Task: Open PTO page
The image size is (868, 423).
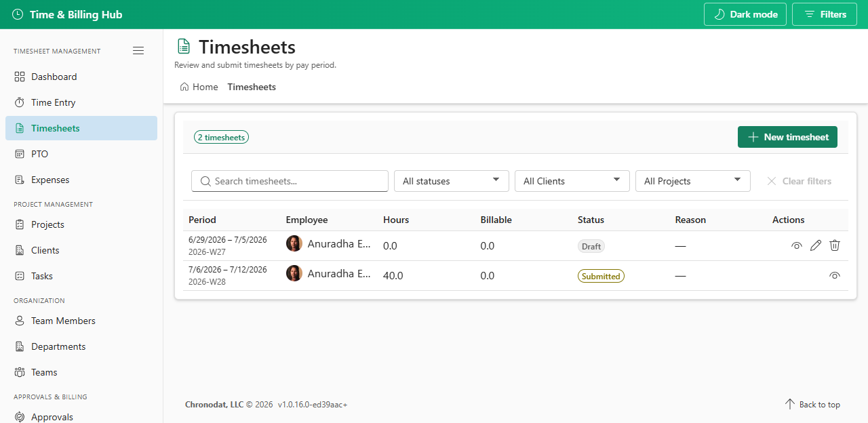Action: [81, 154]
